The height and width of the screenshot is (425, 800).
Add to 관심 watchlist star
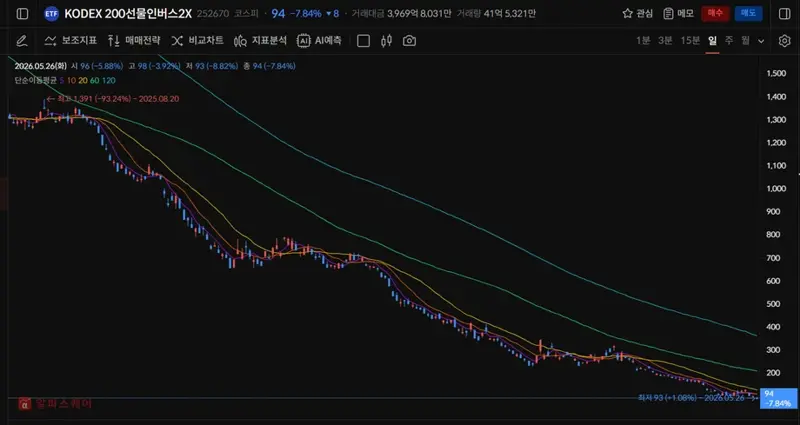coord(637,14)
